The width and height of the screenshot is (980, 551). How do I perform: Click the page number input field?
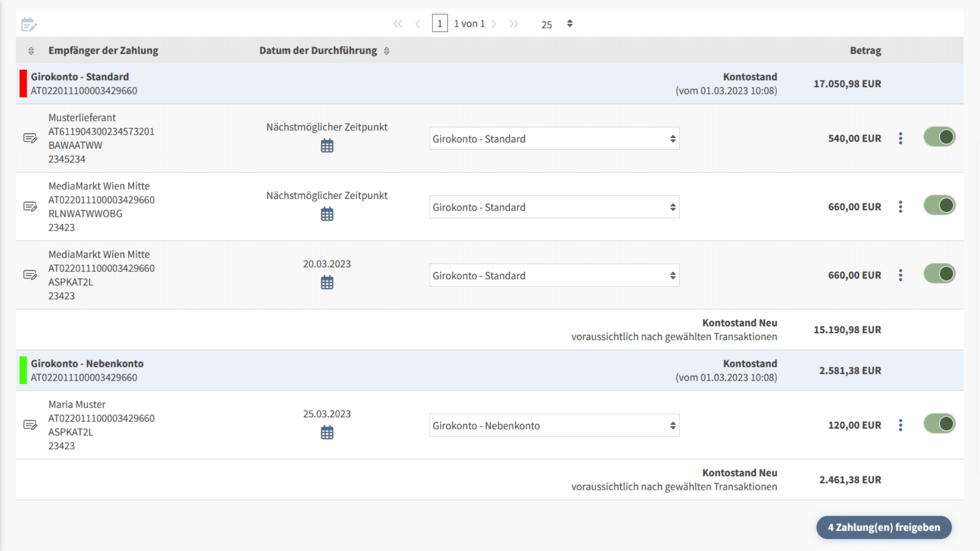(x=439, y=23)
